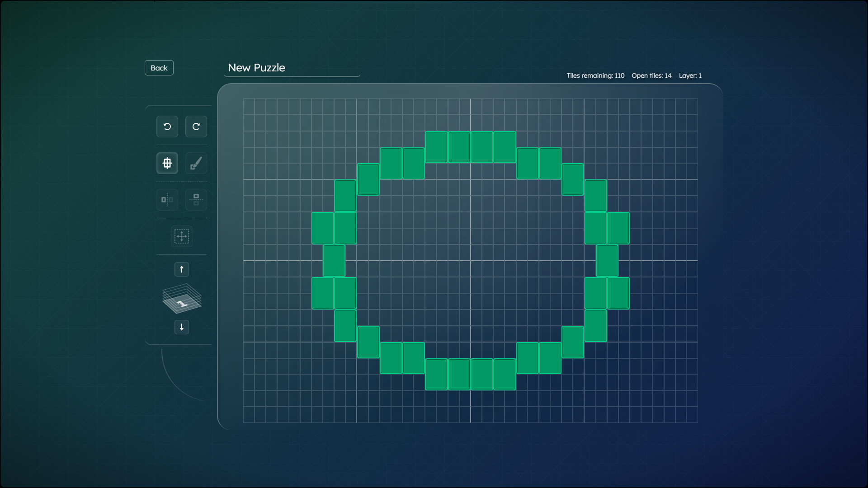Screen dimensions: 868x488
Task: Click the Tiles remaining 110 counter
Action: click(x=595, y=75)
